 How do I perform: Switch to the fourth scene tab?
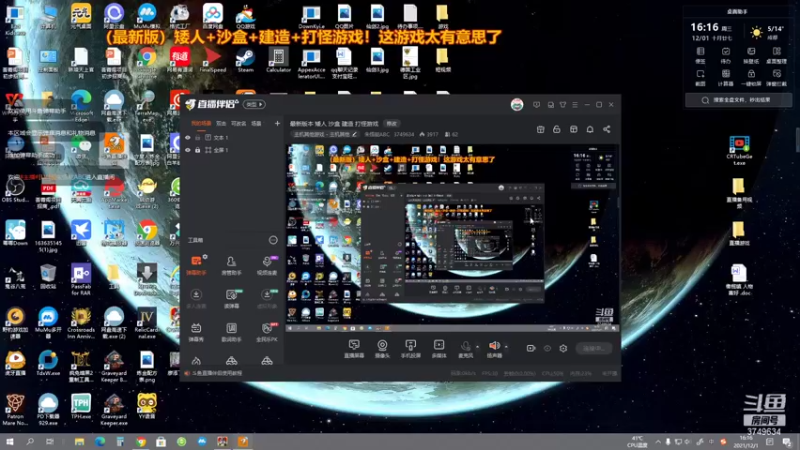[x=256, y=123]
